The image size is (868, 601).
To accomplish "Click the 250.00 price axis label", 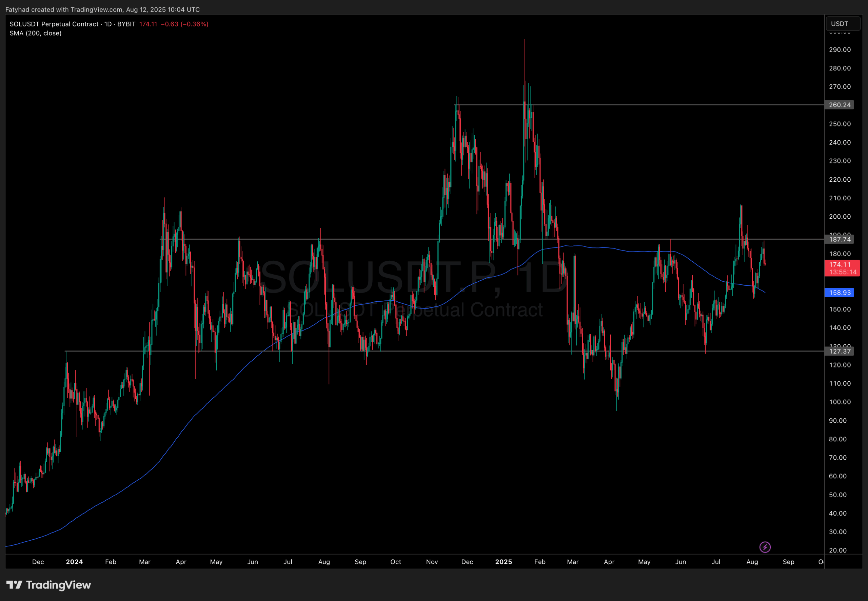I will click(x=840, y=124).
